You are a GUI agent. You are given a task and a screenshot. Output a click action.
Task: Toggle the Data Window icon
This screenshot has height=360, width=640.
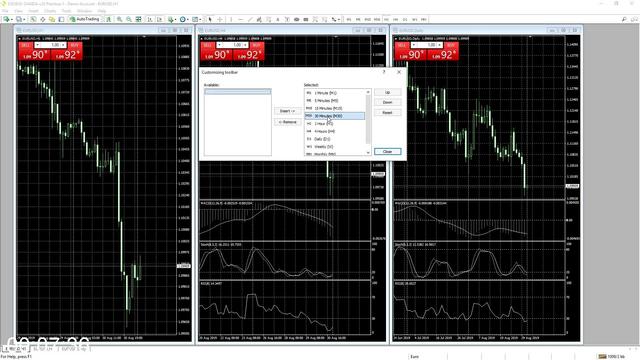tap(42, 19)
